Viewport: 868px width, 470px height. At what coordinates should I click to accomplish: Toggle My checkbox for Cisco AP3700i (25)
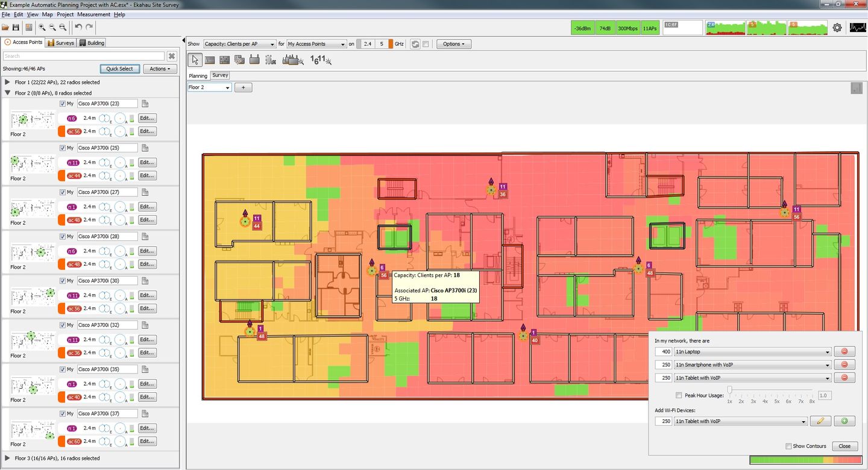click(x=63, y=148)
